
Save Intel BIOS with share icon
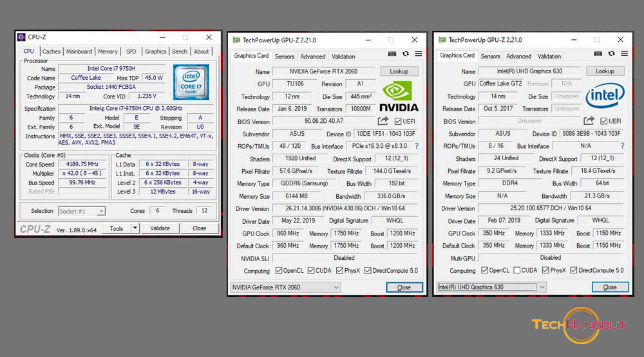589,120
